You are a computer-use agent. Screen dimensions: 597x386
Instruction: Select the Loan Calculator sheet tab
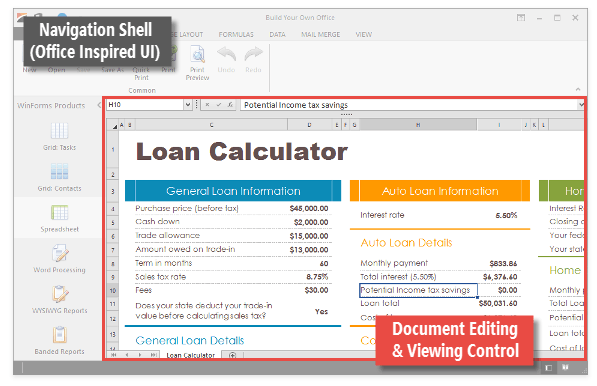tap(191, 355)
